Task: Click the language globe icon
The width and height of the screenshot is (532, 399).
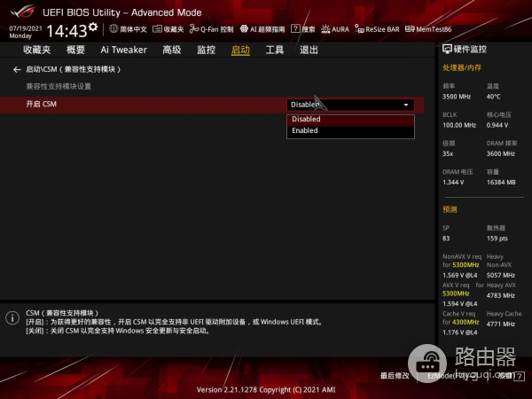Action: coord(113,29)
